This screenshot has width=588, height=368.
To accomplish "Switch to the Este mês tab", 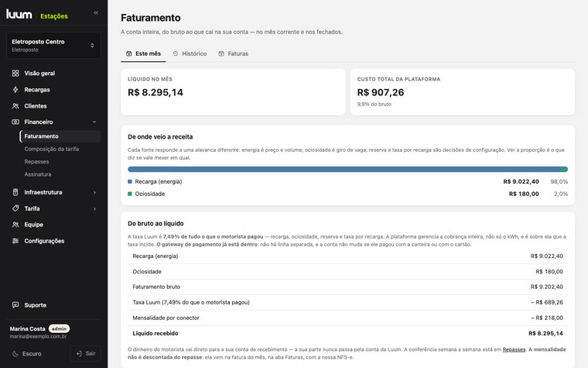I will point(143,53).
